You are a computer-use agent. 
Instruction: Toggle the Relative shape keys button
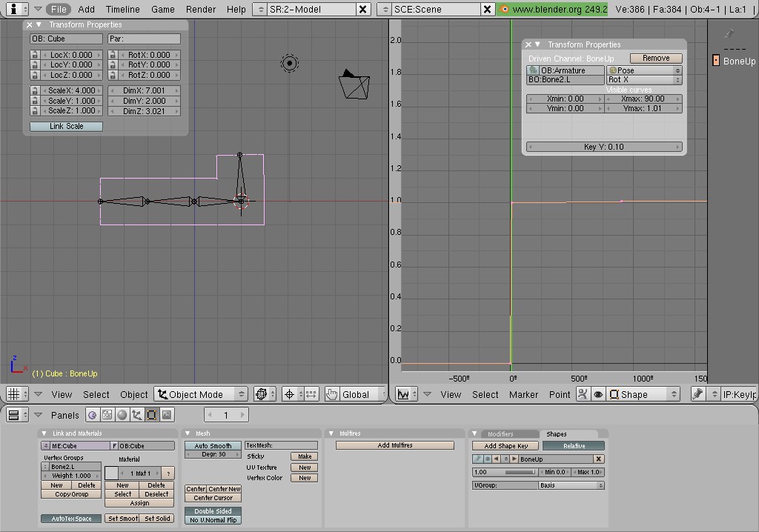click(x=574, y=446)
